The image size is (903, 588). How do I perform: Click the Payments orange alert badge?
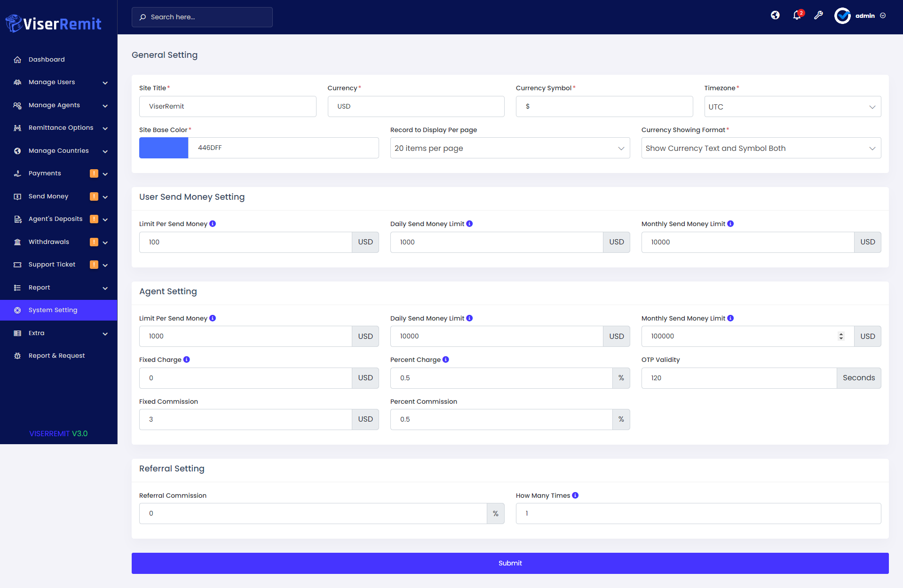pos(94,173)
